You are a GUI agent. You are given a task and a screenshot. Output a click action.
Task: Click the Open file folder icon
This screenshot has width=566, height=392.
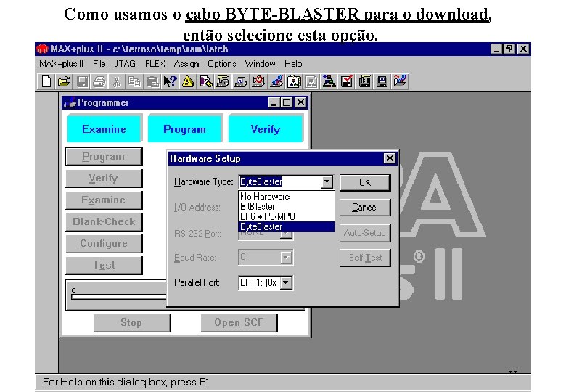pos(64,81)
